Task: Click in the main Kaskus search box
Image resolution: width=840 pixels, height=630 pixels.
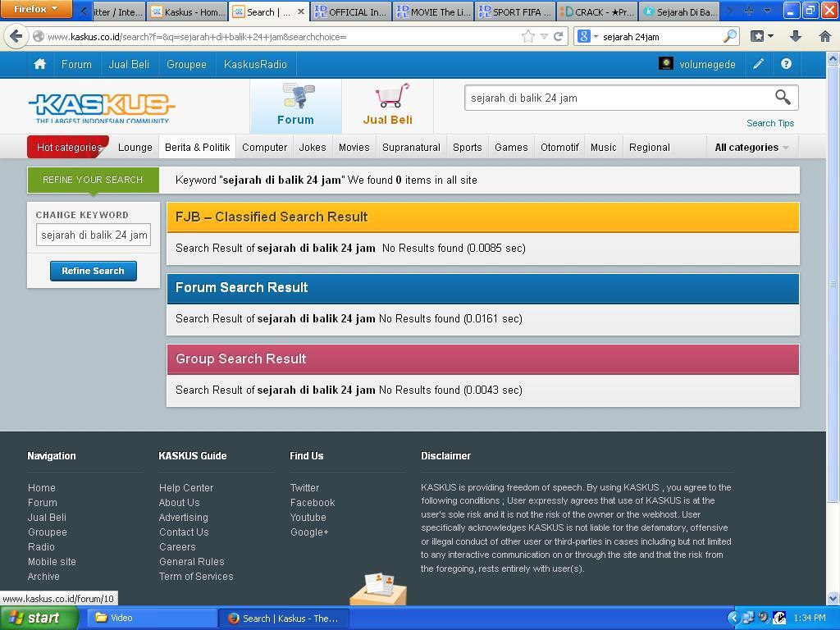Action: point(619,98)
